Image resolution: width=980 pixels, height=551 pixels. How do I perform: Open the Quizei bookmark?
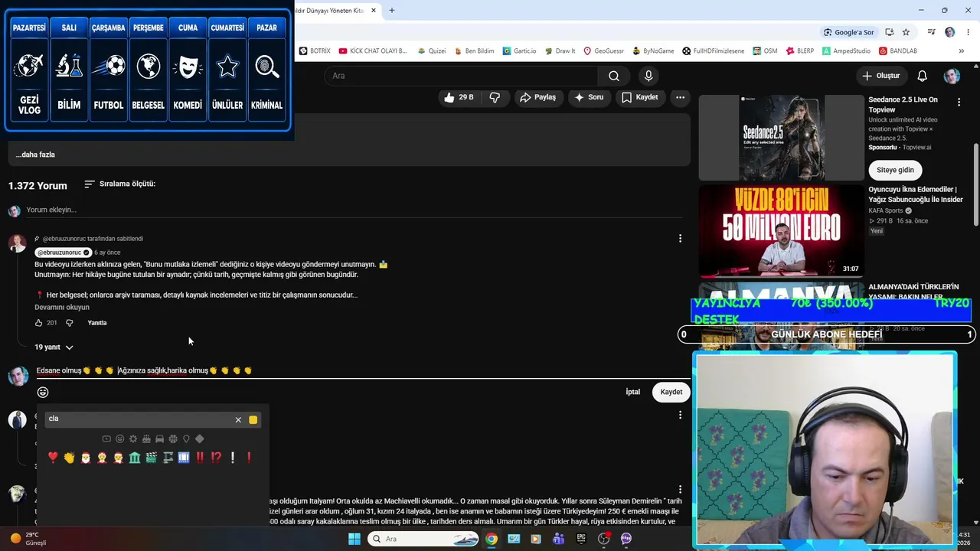click(x=432, y=51)
